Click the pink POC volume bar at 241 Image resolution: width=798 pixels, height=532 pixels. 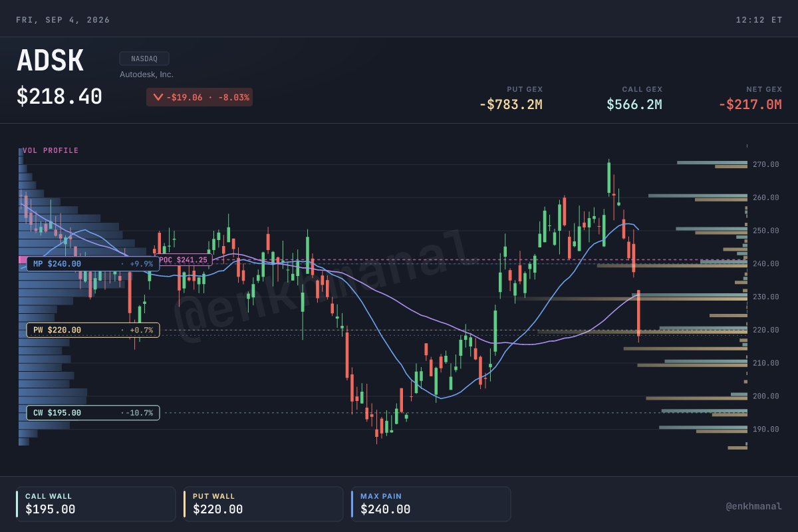[22, 259]
